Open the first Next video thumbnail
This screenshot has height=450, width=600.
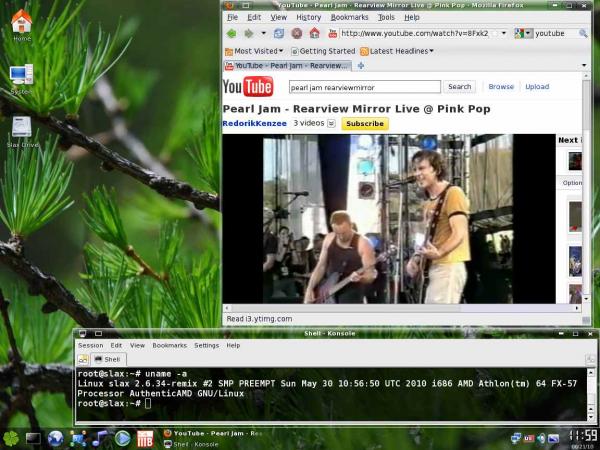click(575, 161)
